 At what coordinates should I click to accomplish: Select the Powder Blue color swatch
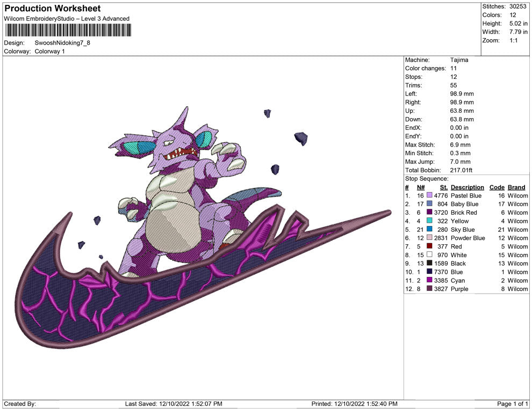click(x=429, y=238)
